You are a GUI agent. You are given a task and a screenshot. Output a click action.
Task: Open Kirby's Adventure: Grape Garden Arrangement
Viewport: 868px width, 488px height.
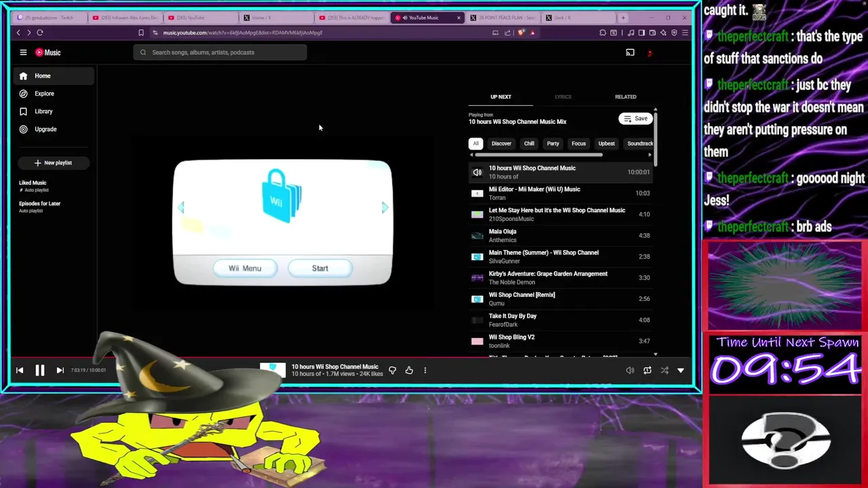561,278
